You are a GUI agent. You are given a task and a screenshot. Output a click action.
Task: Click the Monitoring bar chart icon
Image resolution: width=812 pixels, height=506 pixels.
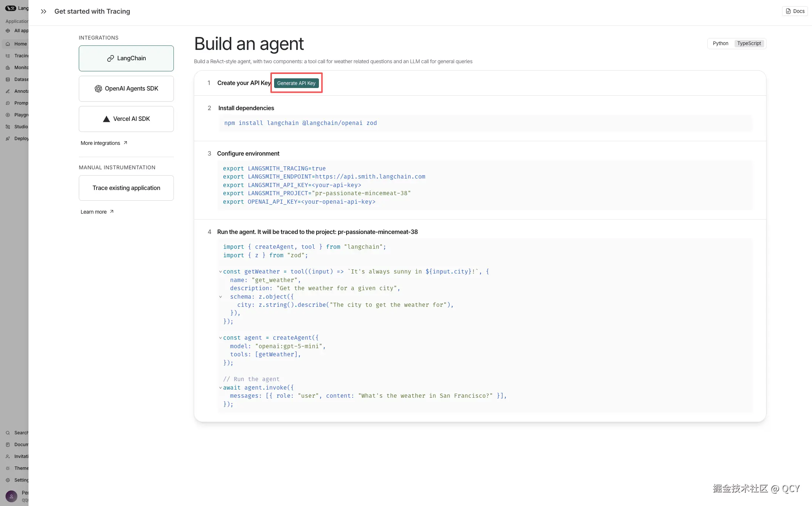[x=8, y=68]
